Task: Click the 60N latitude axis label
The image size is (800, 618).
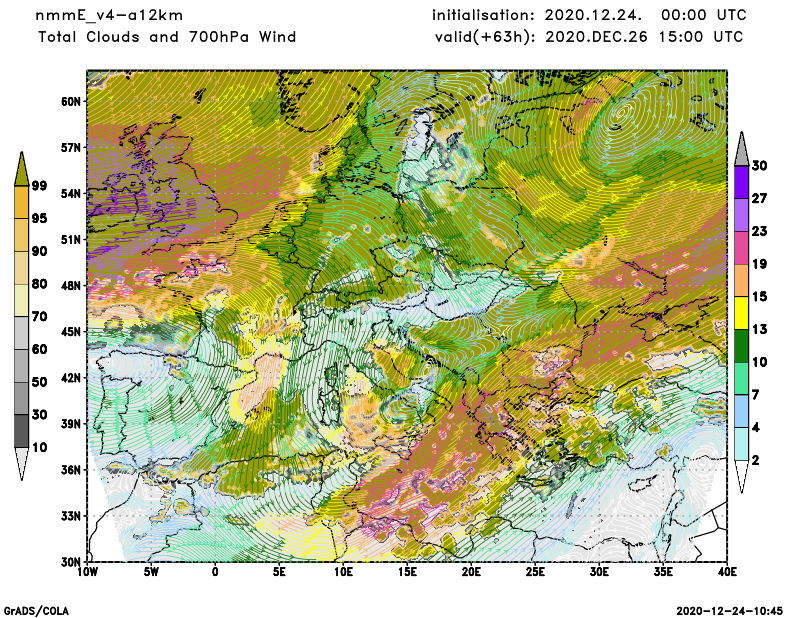Action: pyautogui.click(x=70, y=101)
